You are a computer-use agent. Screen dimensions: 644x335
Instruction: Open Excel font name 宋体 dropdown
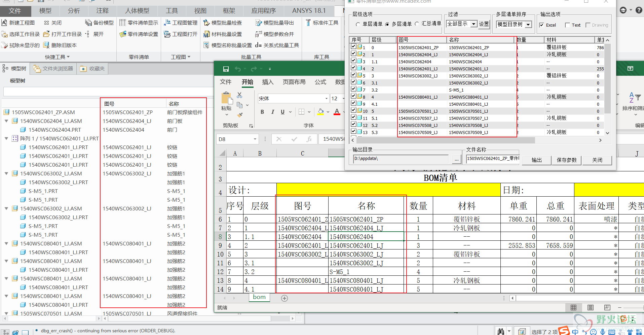coord(326,99)
